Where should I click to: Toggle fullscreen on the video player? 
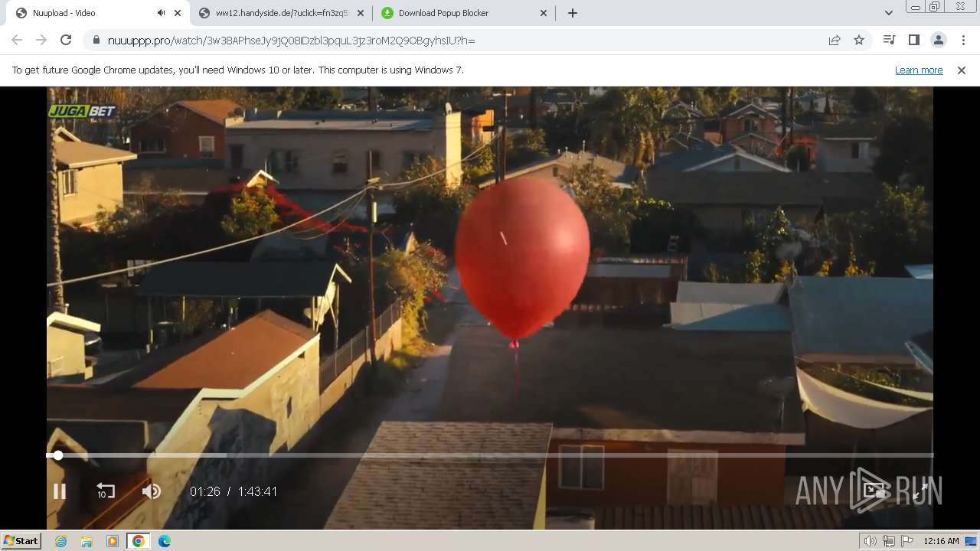(x=921, y=491)
